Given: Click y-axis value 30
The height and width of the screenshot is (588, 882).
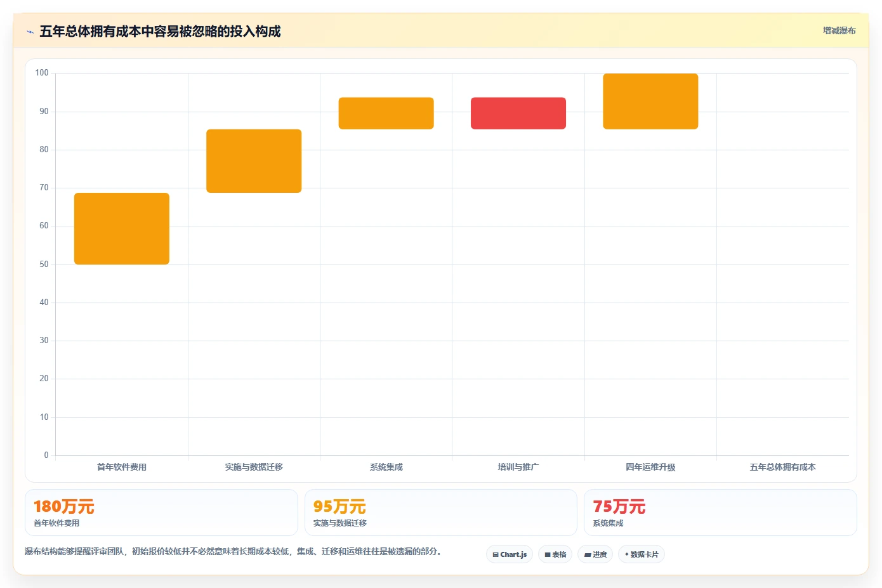Looking at the screenshot, I should tap(44, 341).
